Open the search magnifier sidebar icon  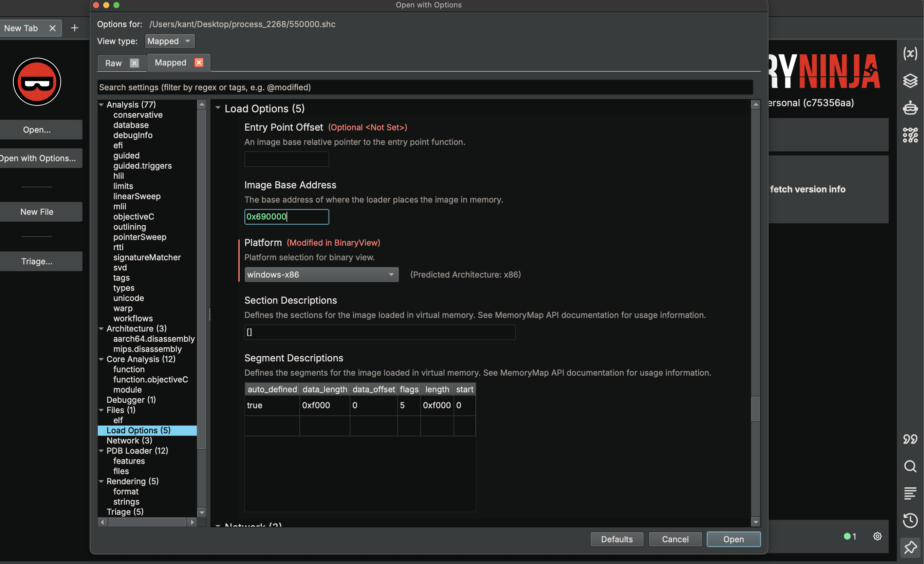[910, 466]
